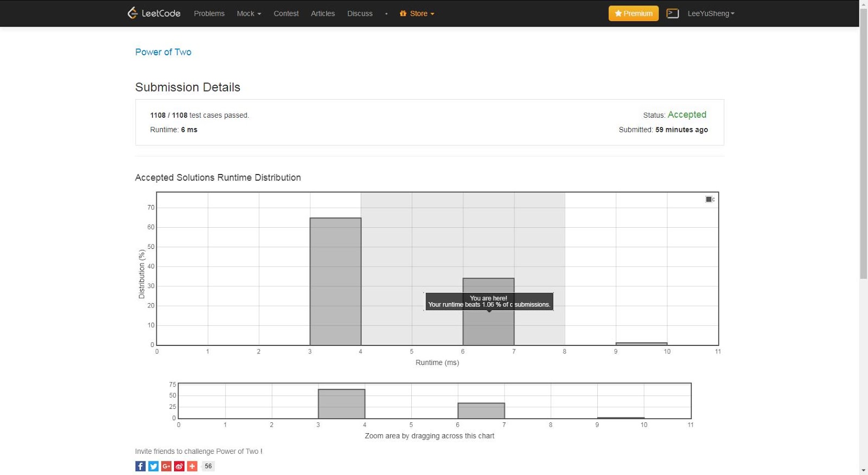Open the Contest menu item
The height and width of the screenshot is (475, 868).
[x=286, y=14]
